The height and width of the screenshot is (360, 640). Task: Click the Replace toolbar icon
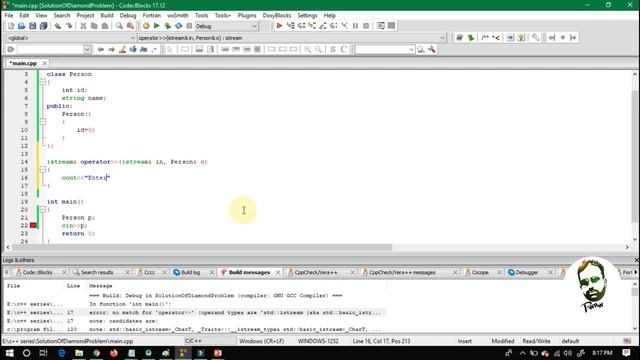coord(130,26)
